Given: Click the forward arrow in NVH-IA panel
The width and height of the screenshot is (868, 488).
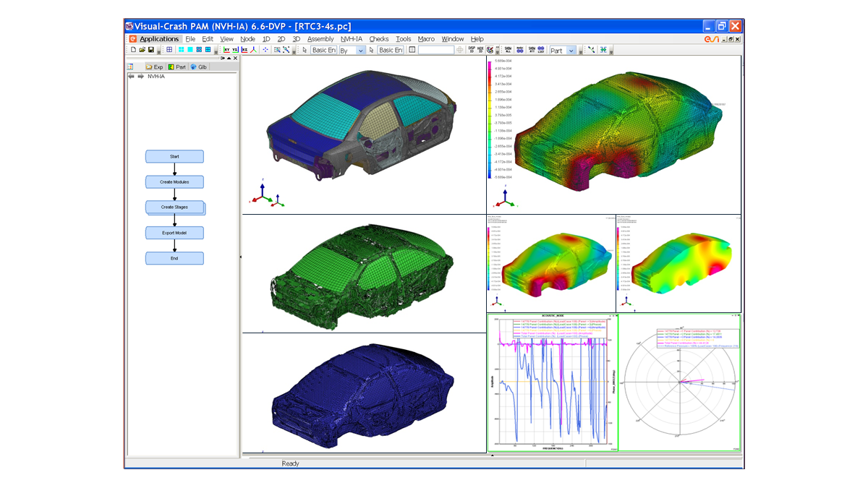Looking at the screenshot, I should coord(140,76).
